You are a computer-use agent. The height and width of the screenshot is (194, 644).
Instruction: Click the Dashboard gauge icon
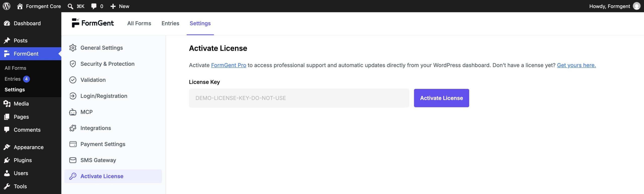7,23
